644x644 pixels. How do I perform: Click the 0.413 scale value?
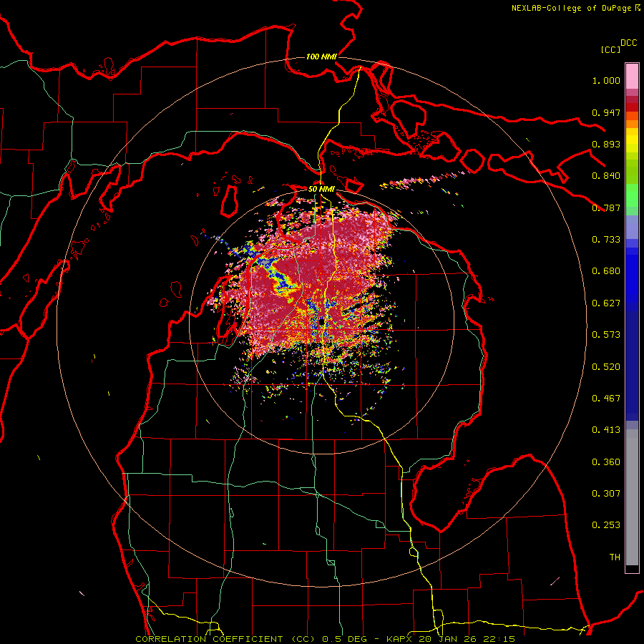point(606,430)
